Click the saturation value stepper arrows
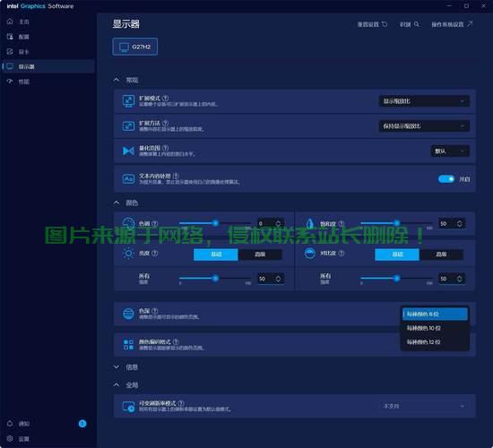Screen dimensions: 493x448 click(x=459, y=223)
